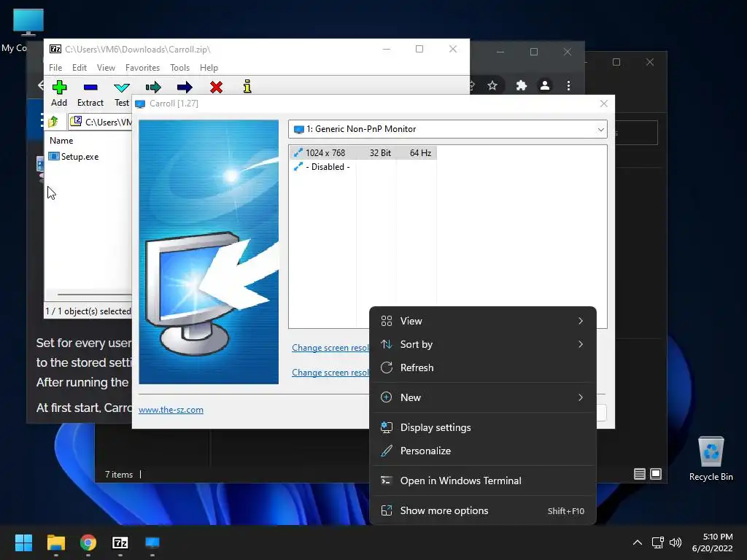Open the www.the-sz.com link

coord(171,410)
